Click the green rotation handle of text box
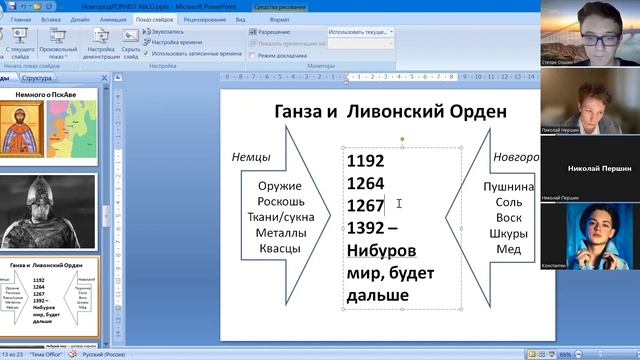The height and width of the screenshot is (360, 640). point(402,140)
